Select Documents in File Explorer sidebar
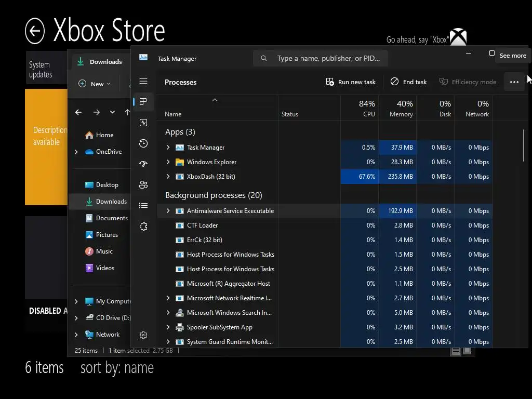The image size is (532, 399). [107, 218]
